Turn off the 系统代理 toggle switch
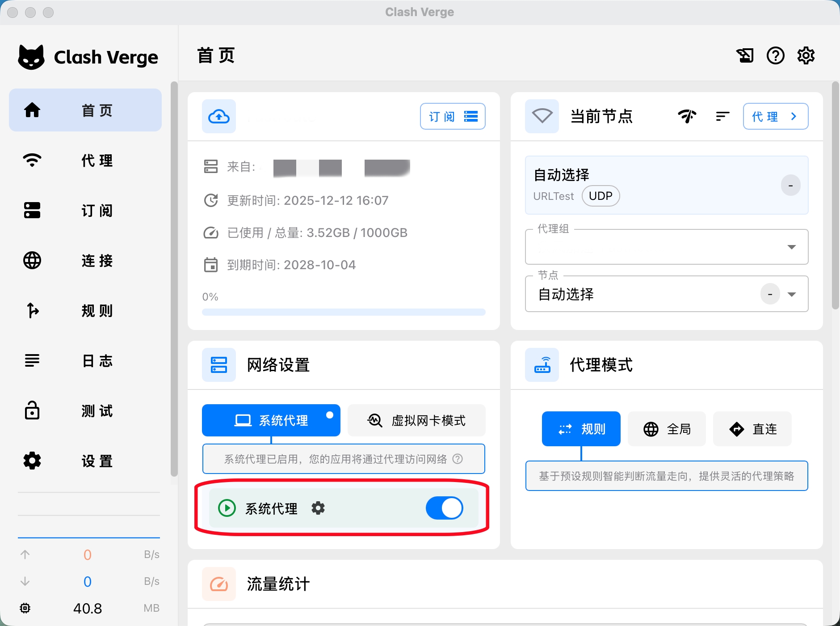Viewport: 840px width, 626px height. coord(444,508)
